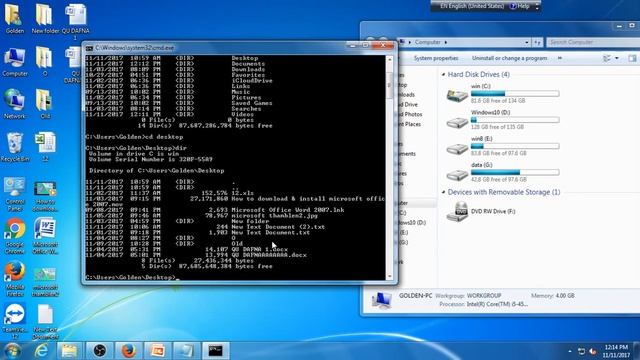This screenshot has height=360, width=640.
Task: Open the Windows Start menu orb
Action: tap(12, 351)
